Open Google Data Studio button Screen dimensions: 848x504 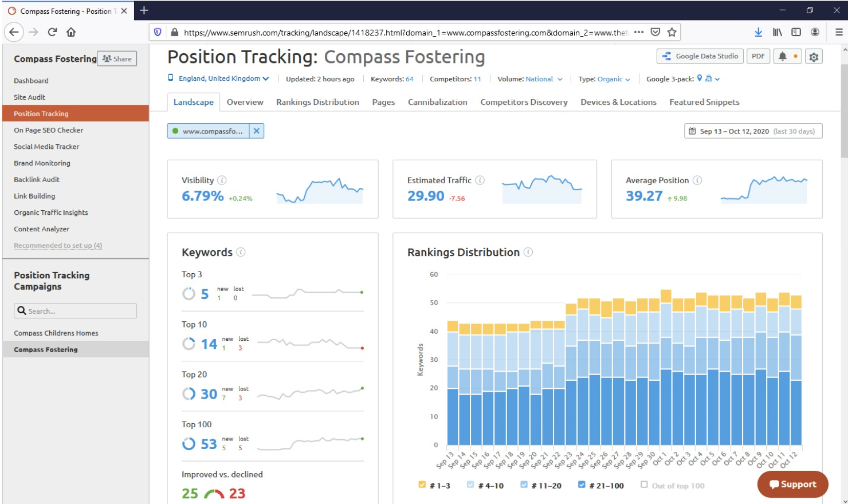coord(700,56)
